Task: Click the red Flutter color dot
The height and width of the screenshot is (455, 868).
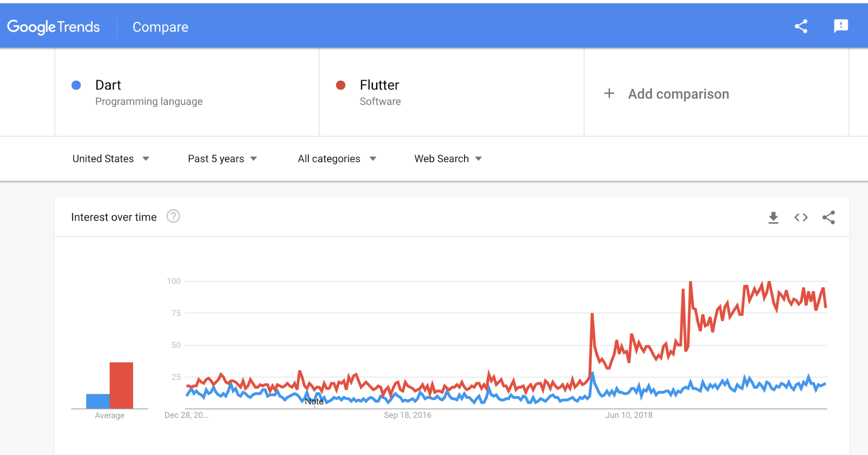Action: tap(341, 85)
